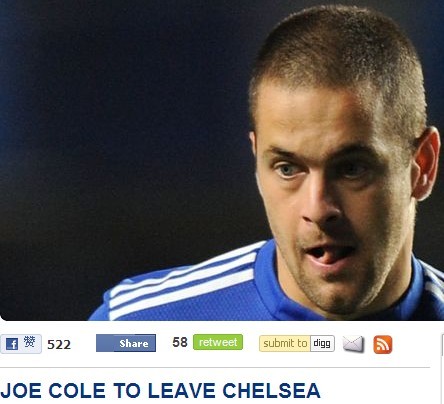The image size is (444, 404).
Task: Open the 522 Facebook likes count
Action: click(x=59, y=344)
